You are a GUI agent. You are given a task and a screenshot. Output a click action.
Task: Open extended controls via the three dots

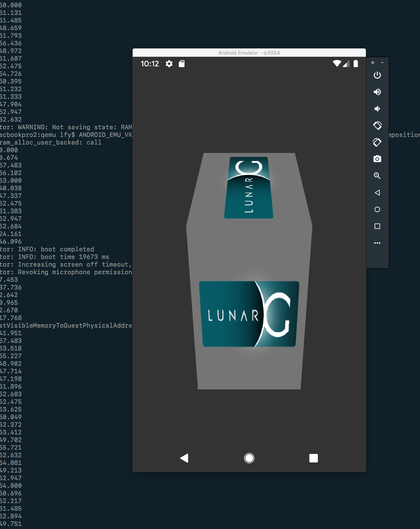(377, 243)
